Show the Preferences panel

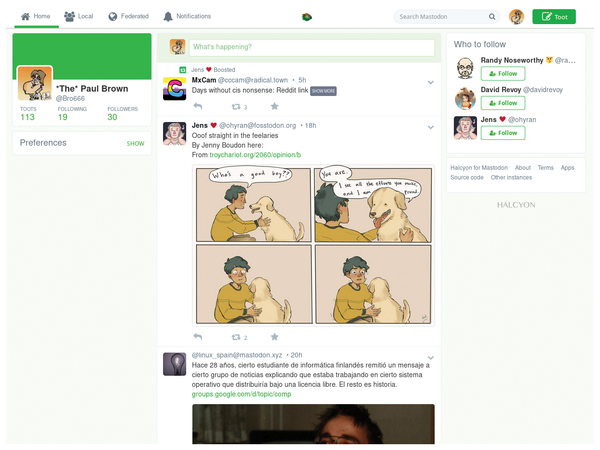tap(135, 143)
